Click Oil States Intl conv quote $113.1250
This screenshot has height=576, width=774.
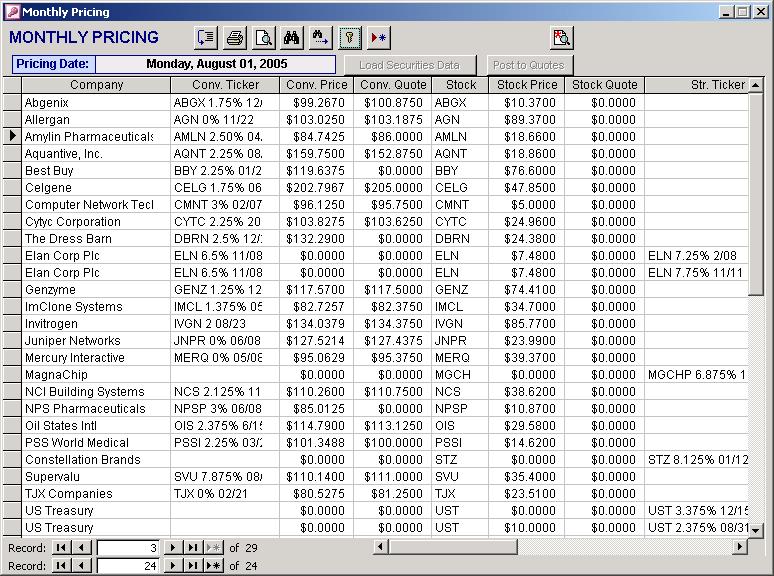(x=393, y=426)
